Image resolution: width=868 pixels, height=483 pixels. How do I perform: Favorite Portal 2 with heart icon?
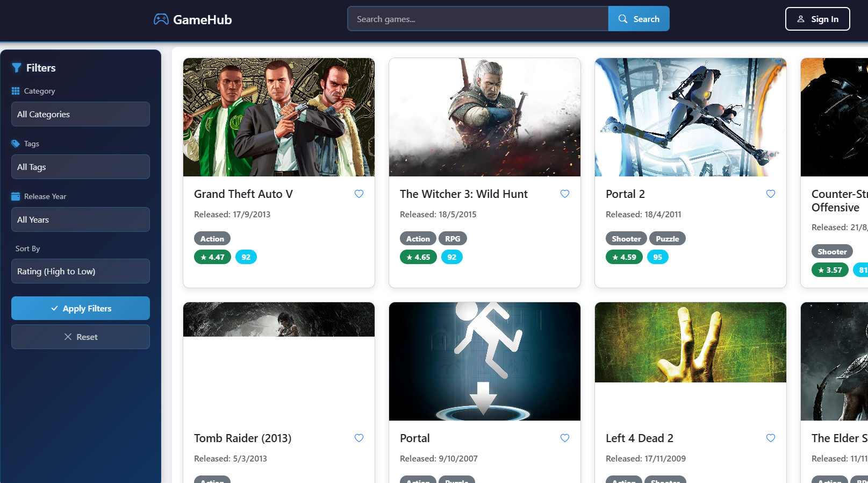771,194
